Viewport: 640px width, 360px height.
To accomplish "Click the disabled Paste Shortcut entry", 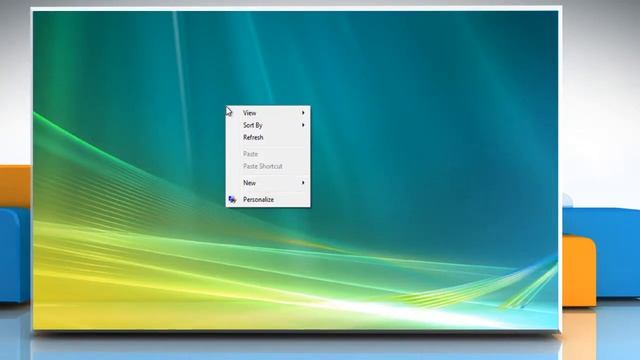I will [268, 166].
